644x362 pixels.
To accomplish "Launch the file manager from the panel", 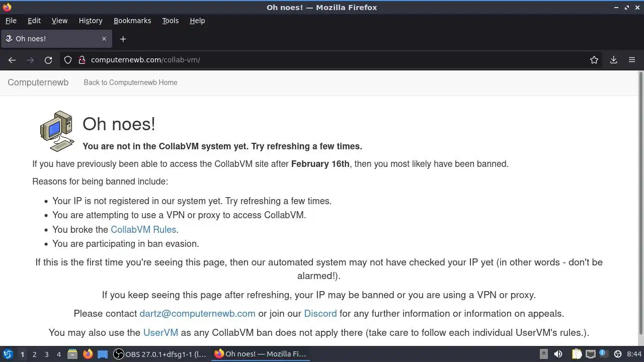I will point(72,354).
